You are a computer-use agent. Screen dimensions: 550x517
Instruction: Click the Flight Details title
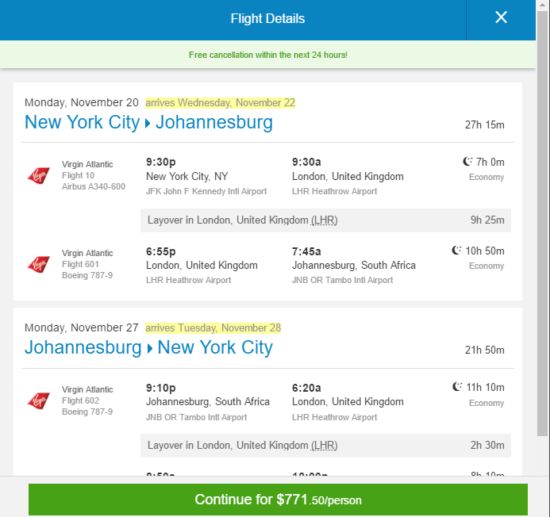[268, 19]
